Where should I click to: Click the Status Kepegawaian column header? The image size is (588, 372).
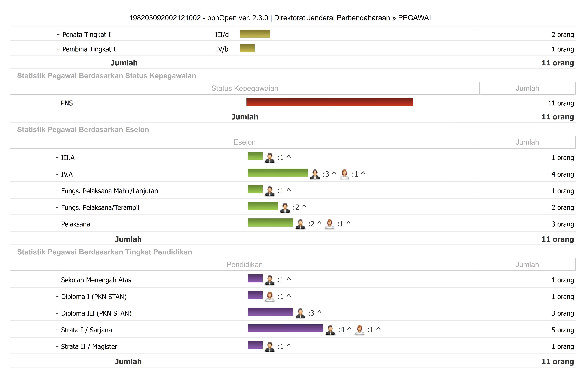pyautogui.click(x=245, y=88)
